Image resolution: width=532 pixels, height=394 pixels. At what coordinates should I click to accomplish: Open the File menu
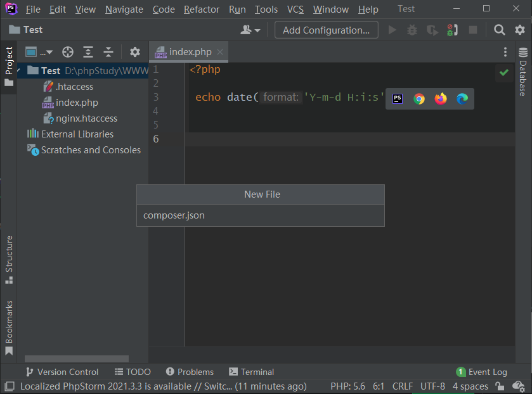coord(33,9)
